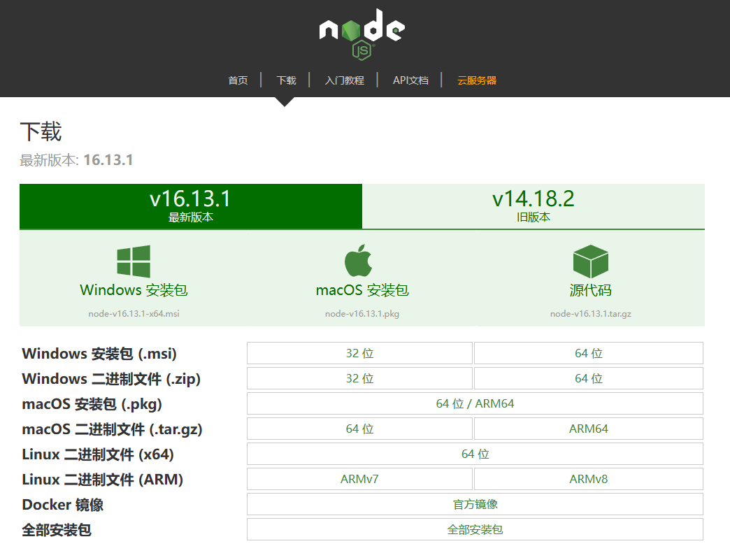
Task: Download 64 位 Windows .zip binary
Action: (589, 378)
